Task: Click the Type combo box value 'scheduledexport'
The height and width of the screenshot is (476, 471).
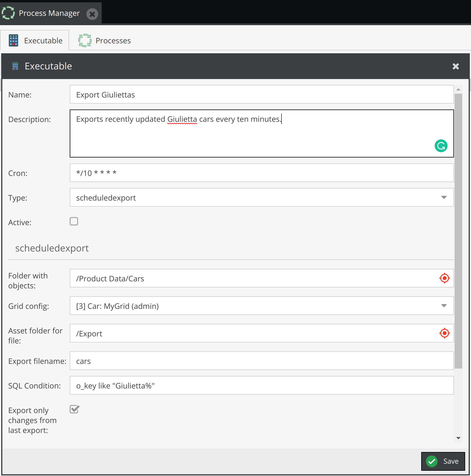Action: [x=106, y=198]
